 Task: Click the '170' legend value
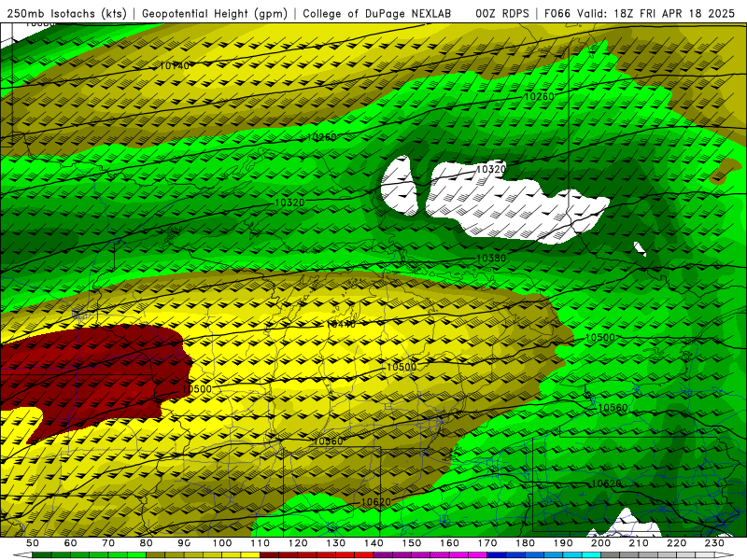point(486,543)
